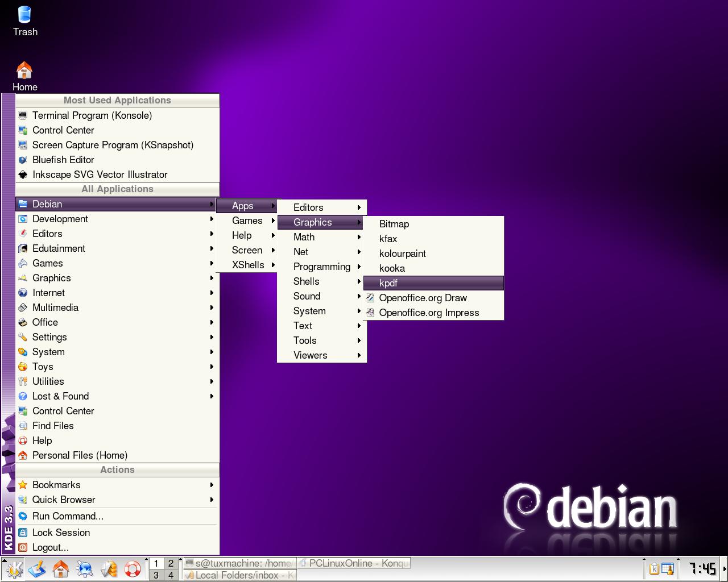
Task: Expand Games in the Debian submenu
Action: coord(247,221)
